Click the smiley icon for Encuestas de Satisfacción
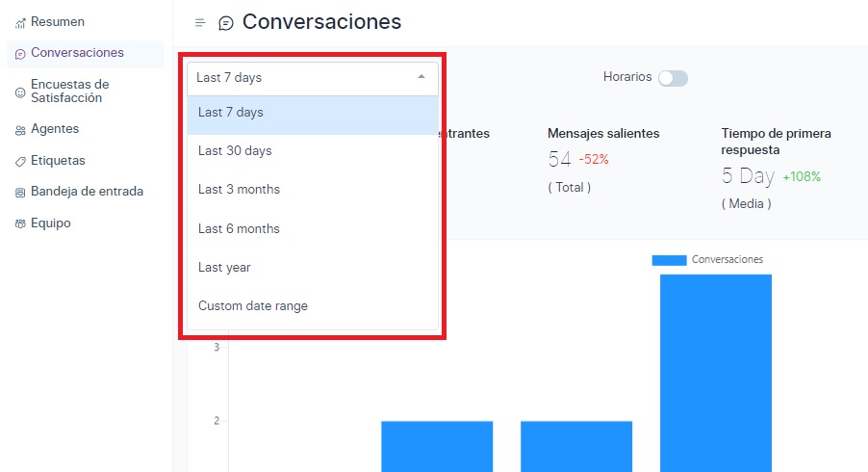This screenshot has width=868, height=472. (x=20, y=92)
